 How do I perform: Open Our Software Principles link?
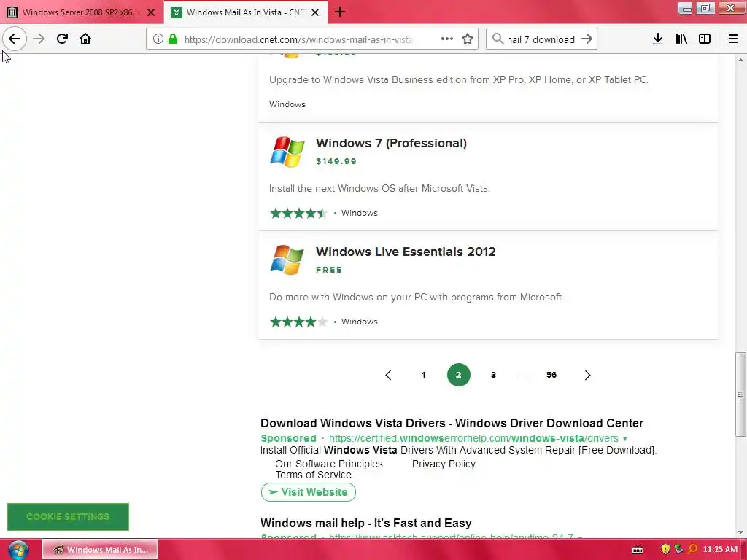click(x=329, y=464)
